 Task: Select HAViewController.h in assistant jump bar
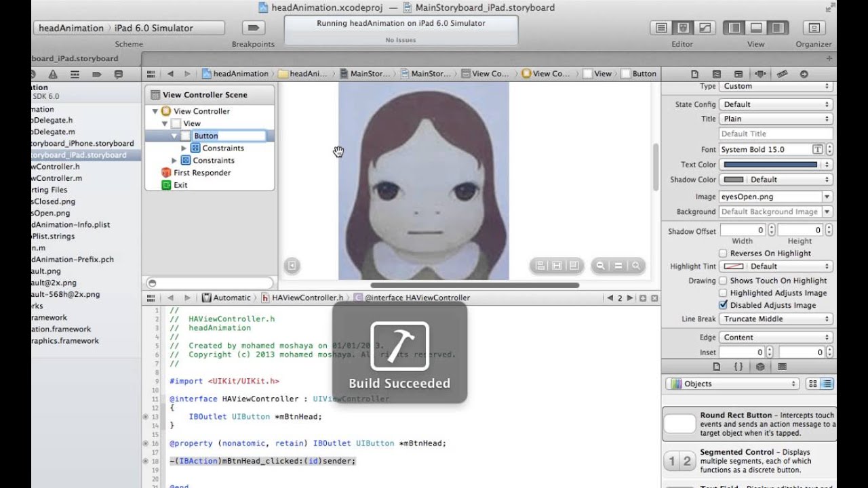[302, 298]
